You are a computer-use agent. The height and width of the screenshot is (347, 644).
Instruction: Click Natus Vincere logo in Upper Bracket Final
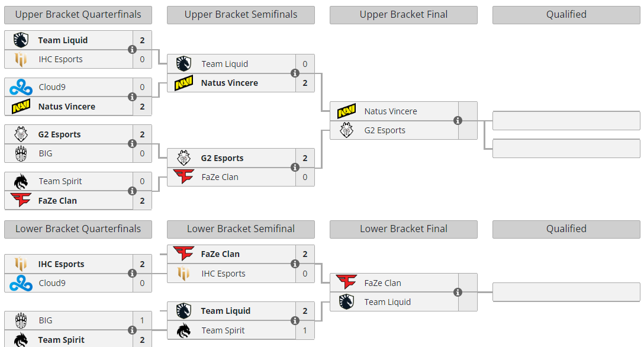click(x=347, y=111)
